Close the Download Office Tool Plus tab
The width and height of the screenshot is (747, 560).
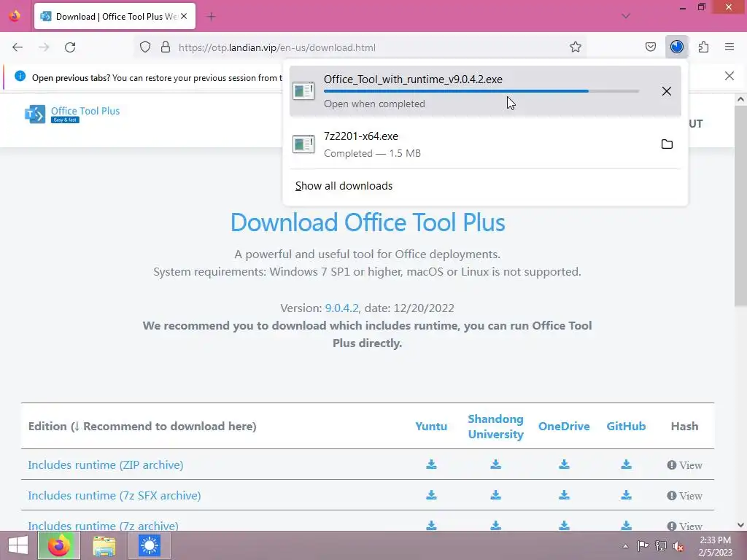184,16
